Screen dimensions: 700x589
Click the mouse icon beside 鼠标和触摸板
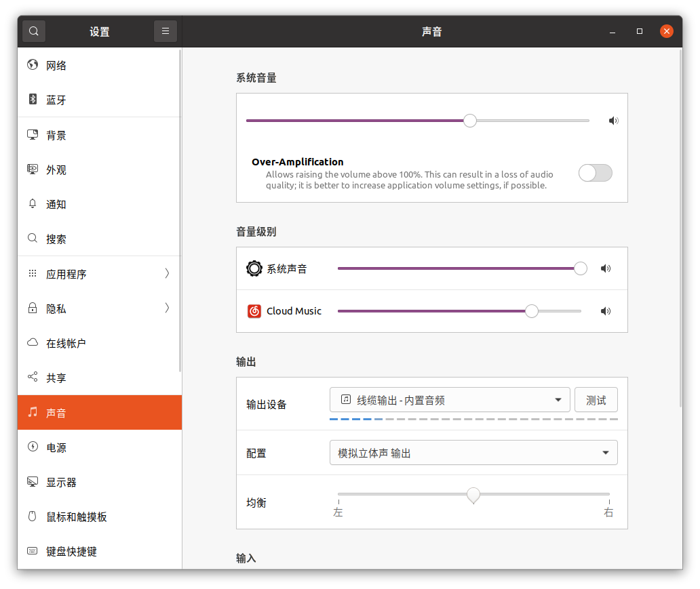33,516
